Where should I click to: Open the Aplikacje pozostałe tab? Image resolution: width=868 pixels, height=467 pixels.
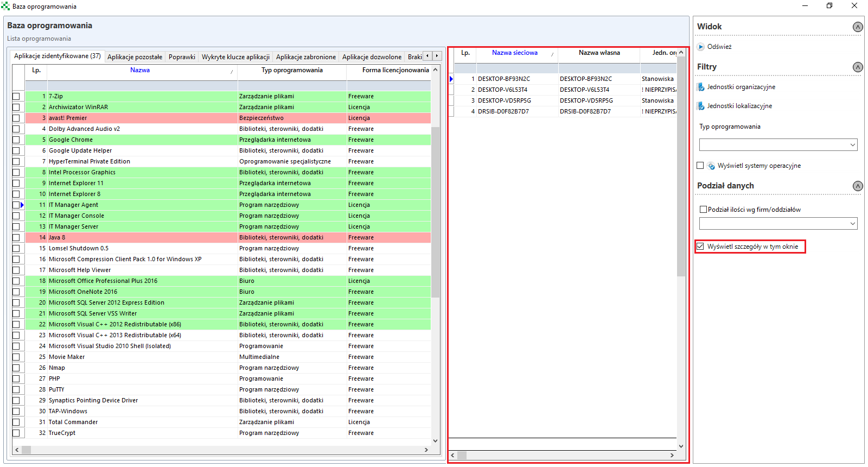135,57
